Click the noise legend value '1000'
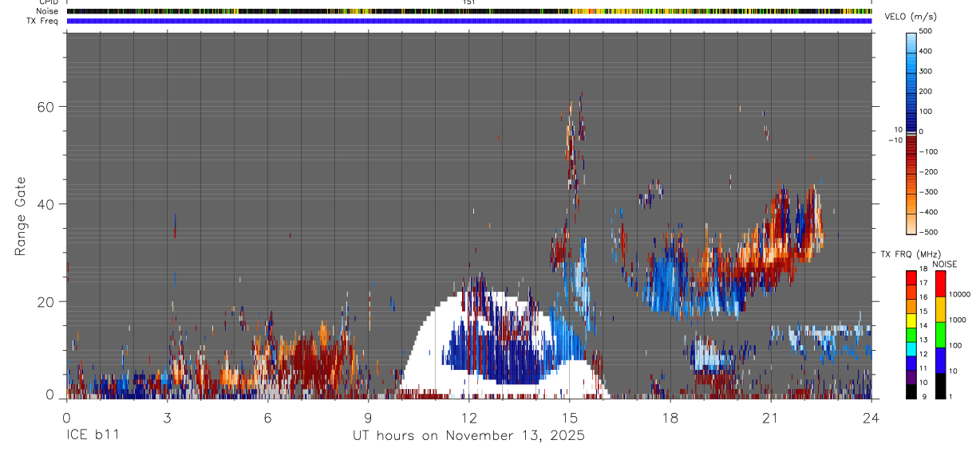The image size is (980, 452). pos(958,320)
